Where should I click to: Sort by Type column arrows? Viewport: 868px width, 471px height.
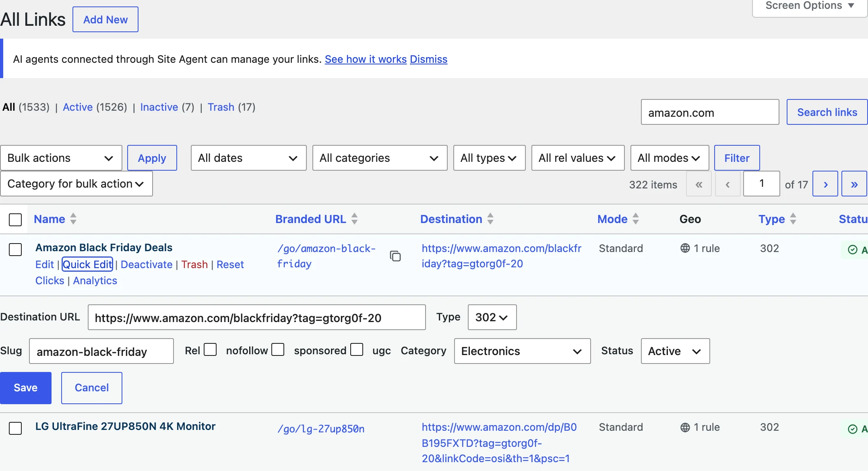tap(793, 219)
